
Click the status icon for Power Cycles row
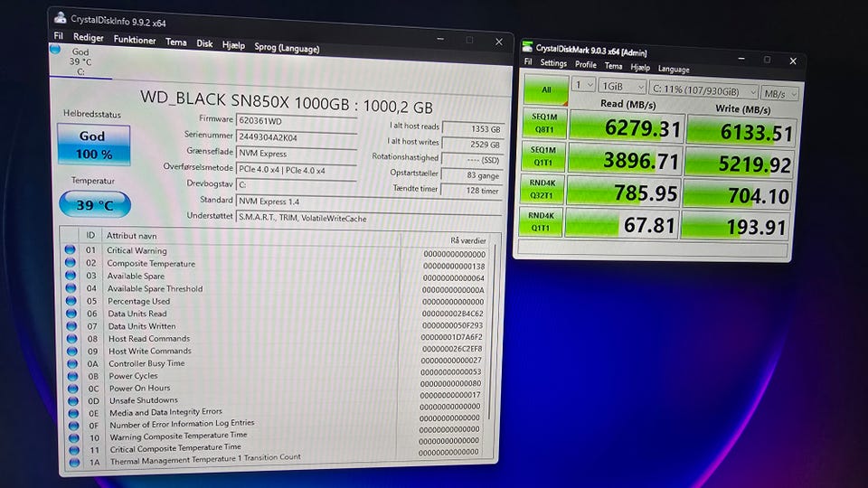coord(72,376)
